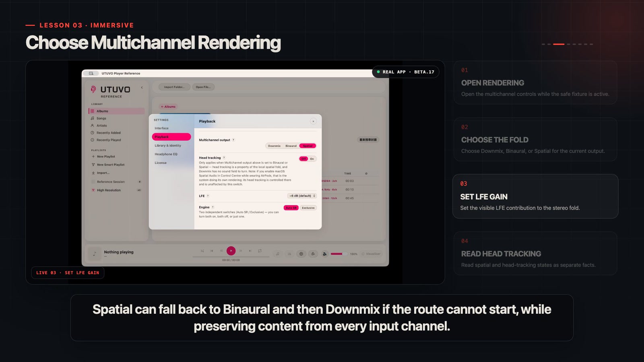Mute using the speaker icon
The width and height of the screenshot is (644, 362).
(325, 254)
